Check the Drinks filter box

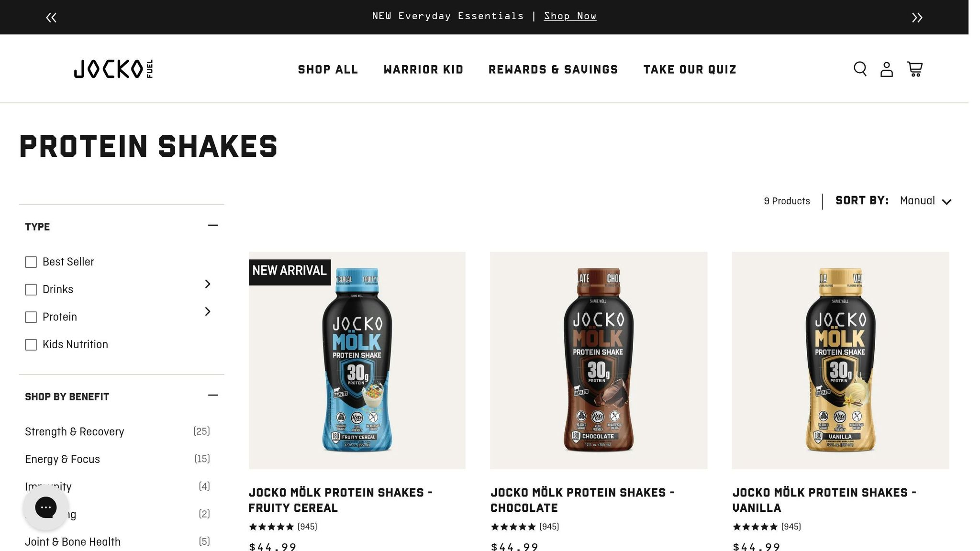pos(31,290)
